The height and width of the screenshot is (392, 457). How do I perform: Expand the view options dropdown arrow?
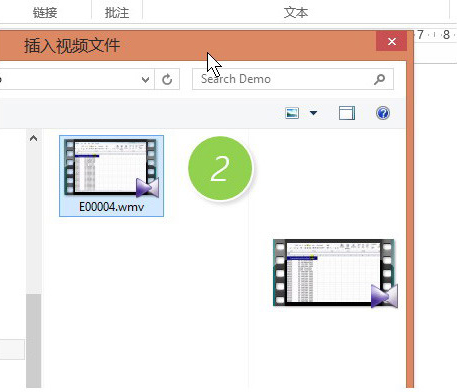313,113
